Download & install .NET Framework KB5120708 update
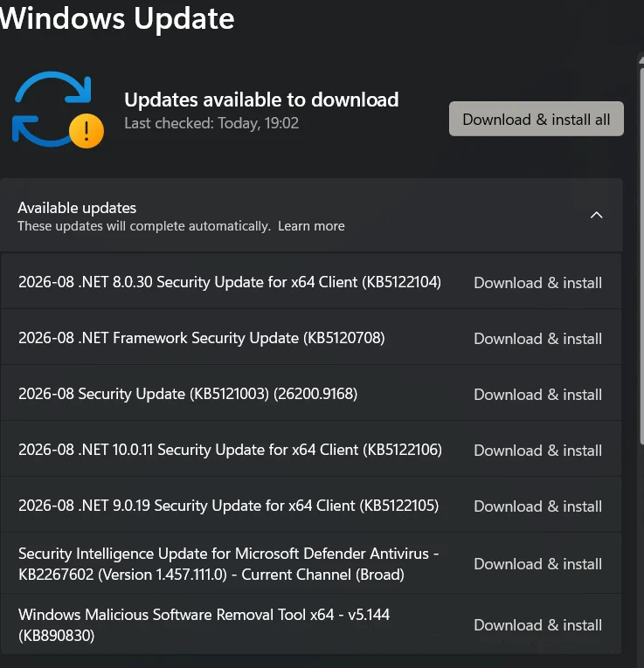This screenshot has width=644, height=668. click(x=538, y=338)
